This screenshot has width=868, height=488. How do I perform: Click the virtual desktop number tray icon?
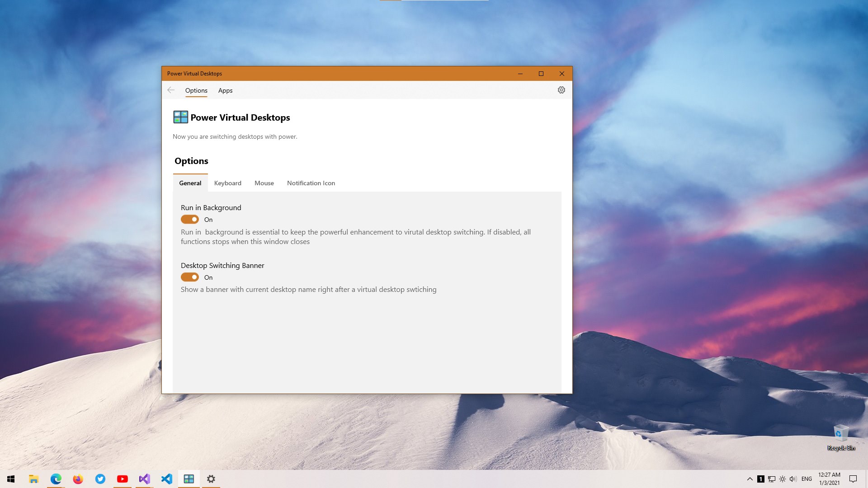point(761,479)
